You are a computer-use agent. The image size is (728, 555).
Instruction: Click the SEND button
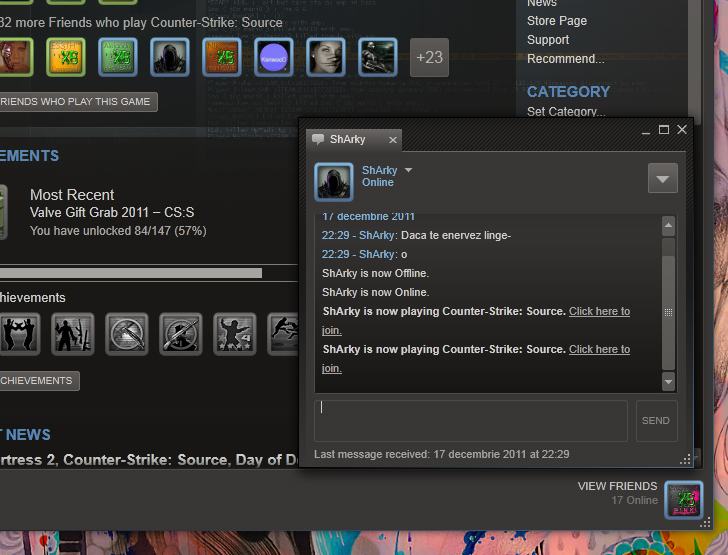(656, 421)
